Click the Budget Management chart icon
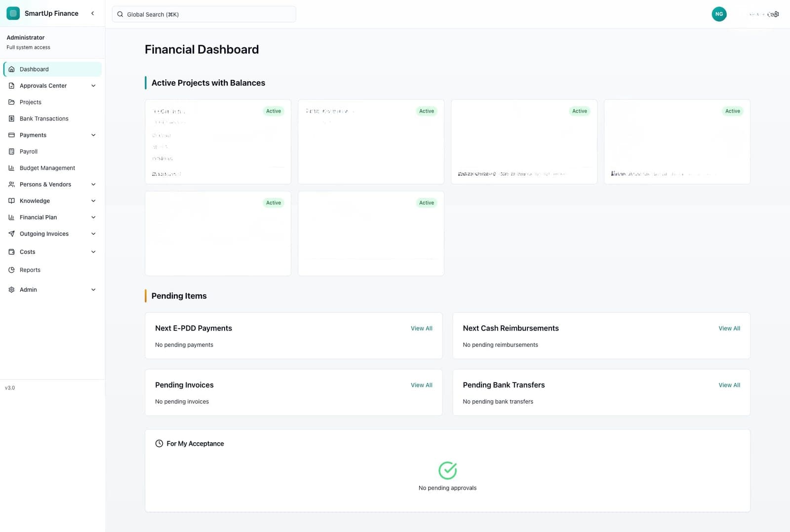Image resolution: width=790 pixels, height=532 pixels. pos(11,168)
